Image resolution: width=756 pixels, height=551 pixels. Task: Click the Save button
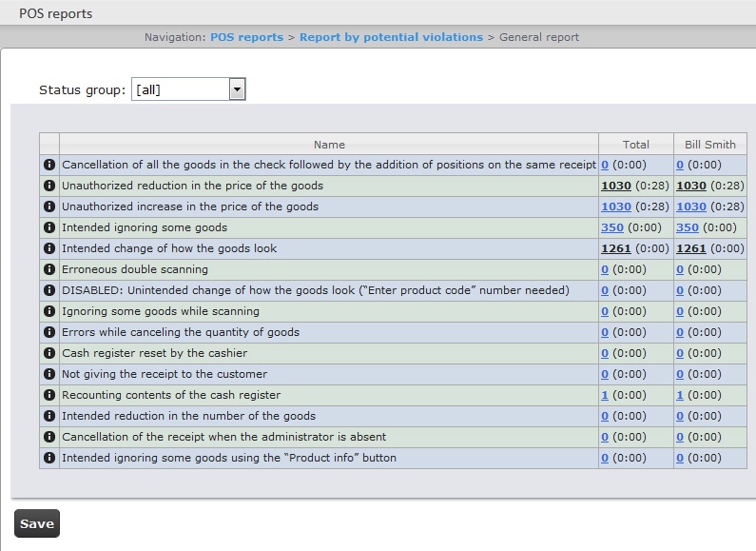37,523
